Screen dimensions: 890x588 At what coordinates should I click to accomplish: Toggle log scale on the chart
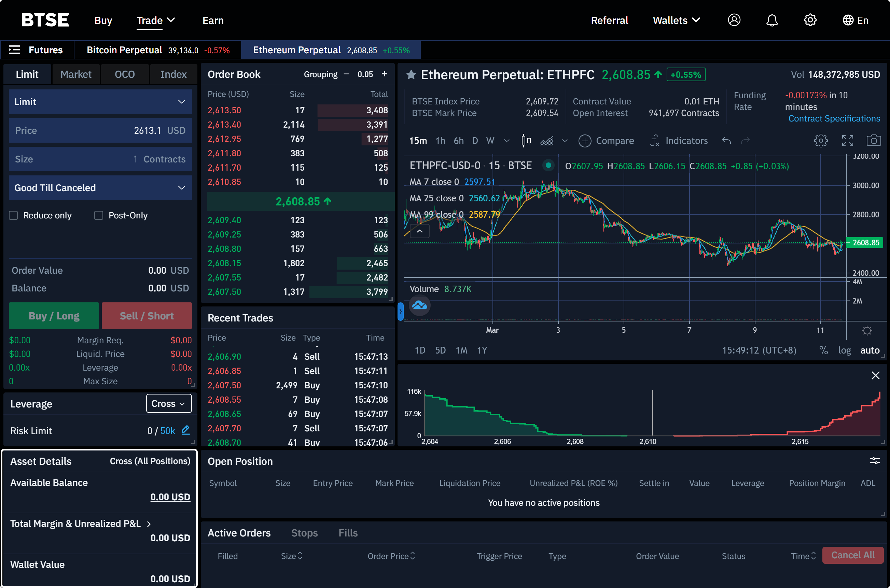[844, 350]
